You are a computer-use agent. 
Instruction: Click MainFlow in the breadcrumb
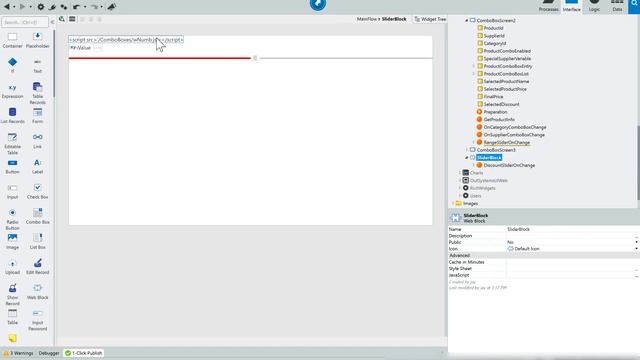click(x=367, y=19)
